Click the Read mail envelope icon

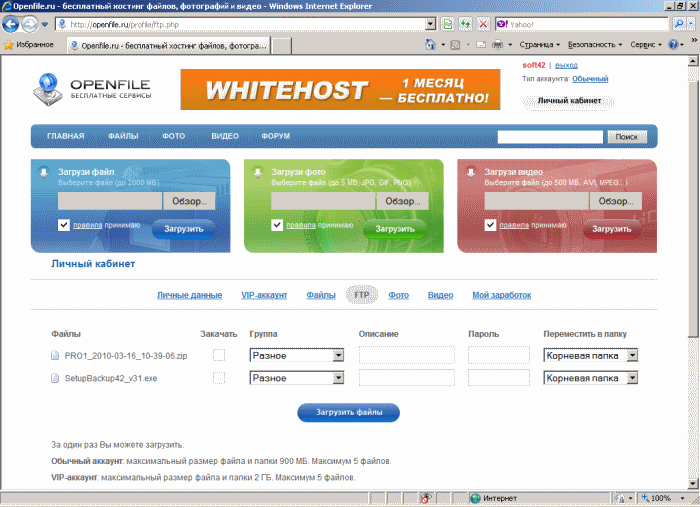click(481, 45)
